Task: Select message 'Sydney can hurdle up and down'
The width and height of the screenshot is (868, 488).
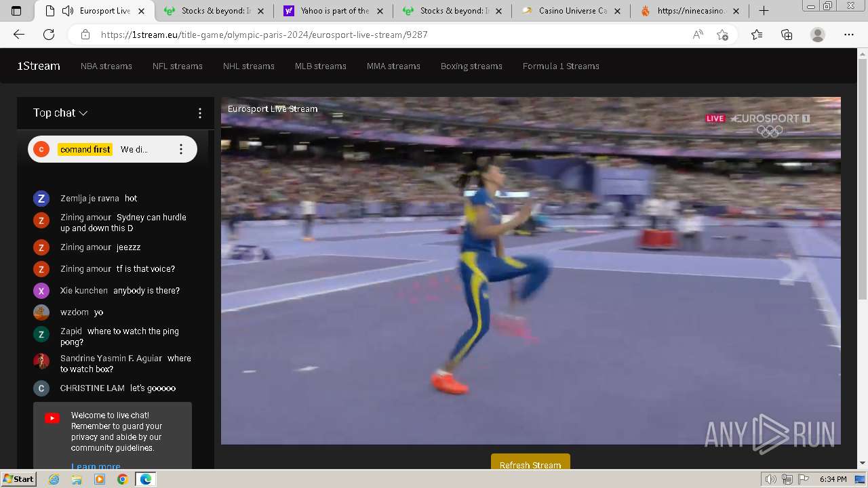Action: (x=123, y=223)
